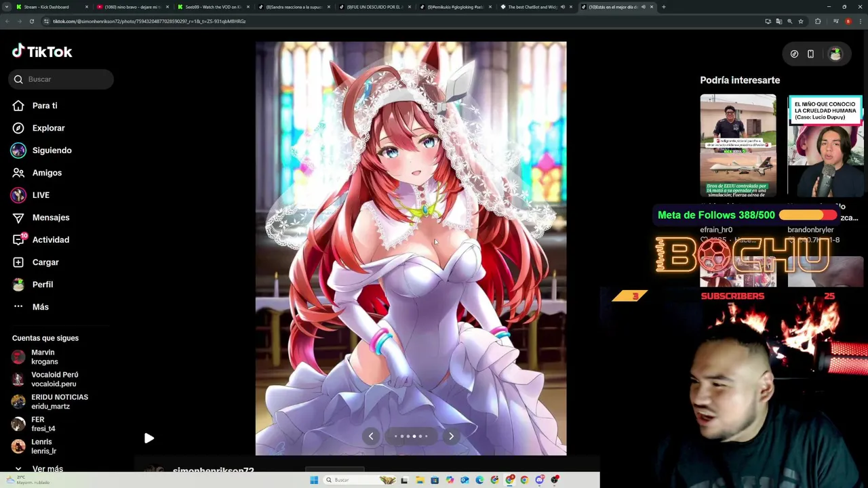Click the Windows taskbar Buscar search box
868x488 pixels.
pos(359,480)
